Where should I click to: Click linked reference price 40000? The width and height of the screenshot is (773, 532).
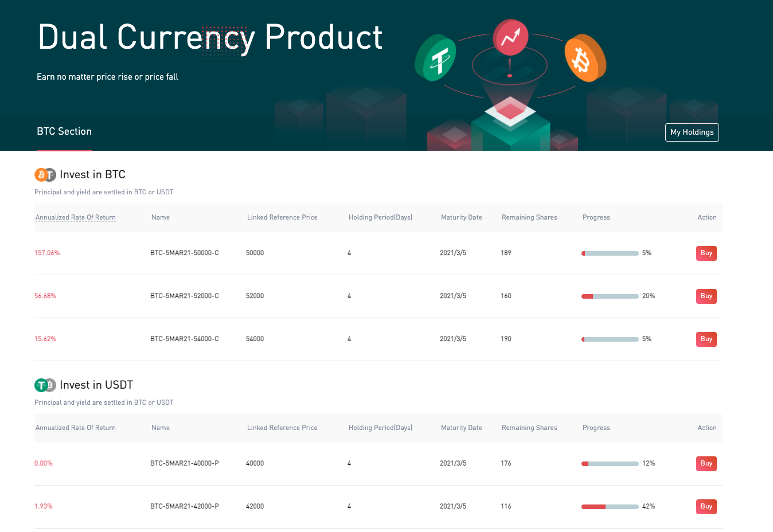pos(255,463)
